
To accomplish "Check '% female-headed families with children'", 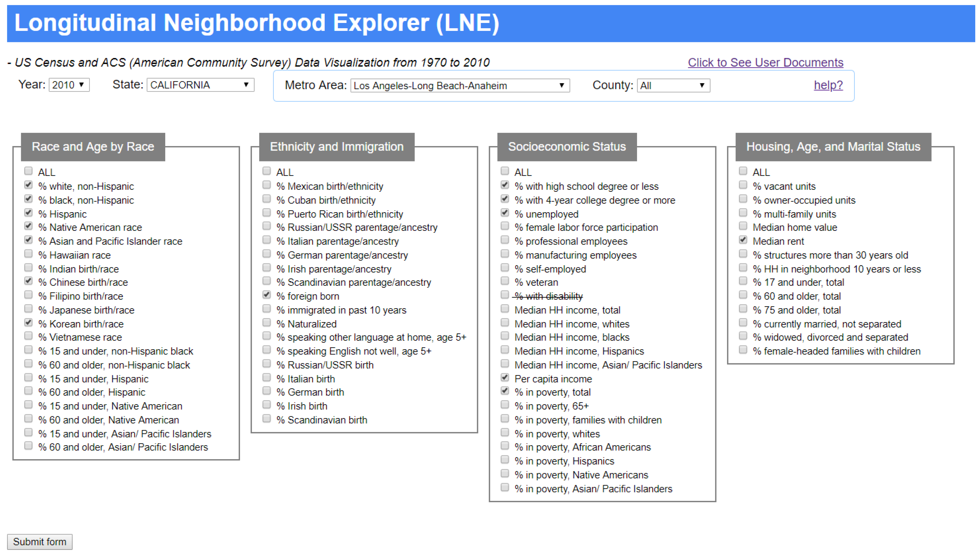I will point(743,350).
